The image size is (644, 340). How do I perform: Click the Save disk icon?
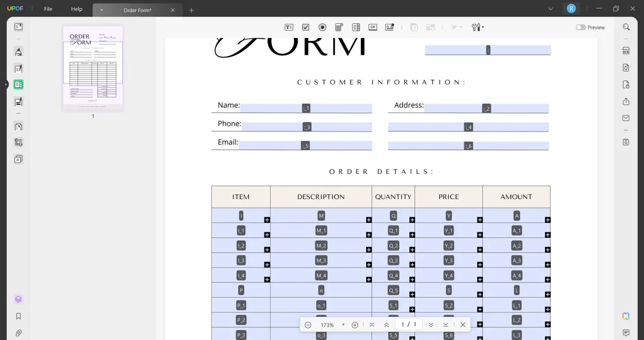pos(626,142)
